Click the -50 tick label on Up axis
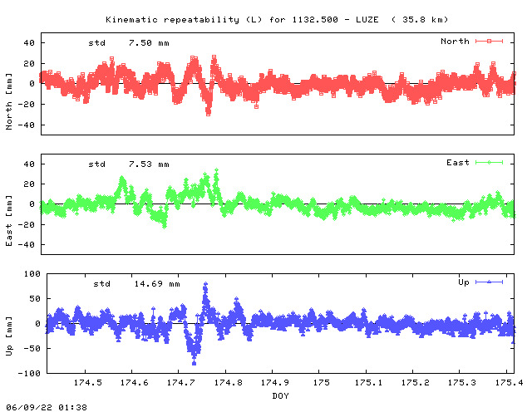Screen dimensions: 532x412 coord(32,349)
